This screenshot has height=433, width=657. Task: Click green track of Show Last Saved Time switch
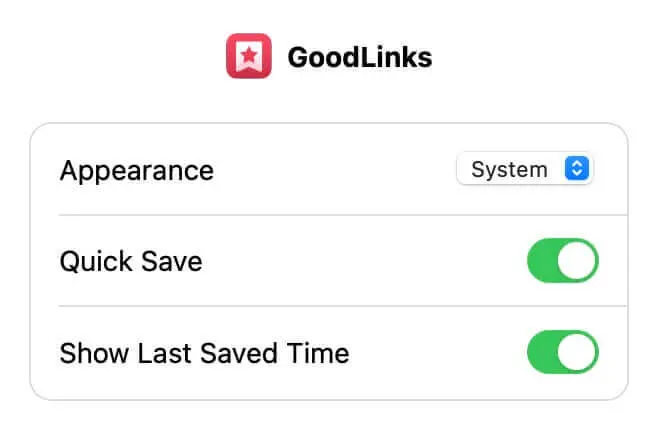point(542,352)
